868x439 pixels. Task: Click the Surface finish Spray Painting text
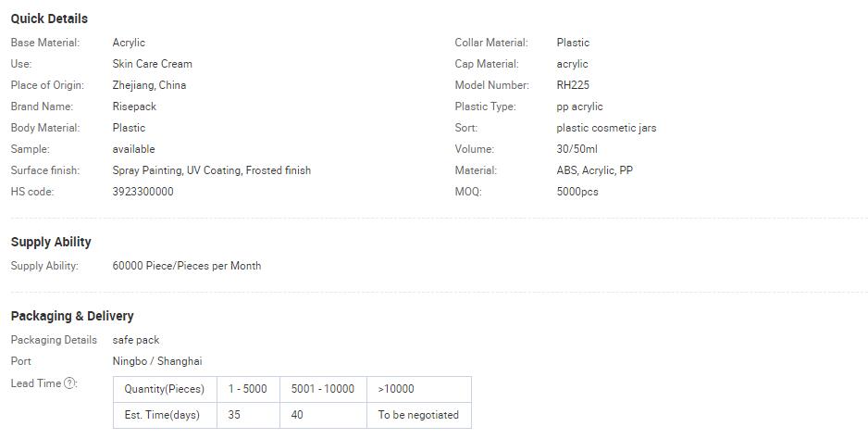pos(147,170)
